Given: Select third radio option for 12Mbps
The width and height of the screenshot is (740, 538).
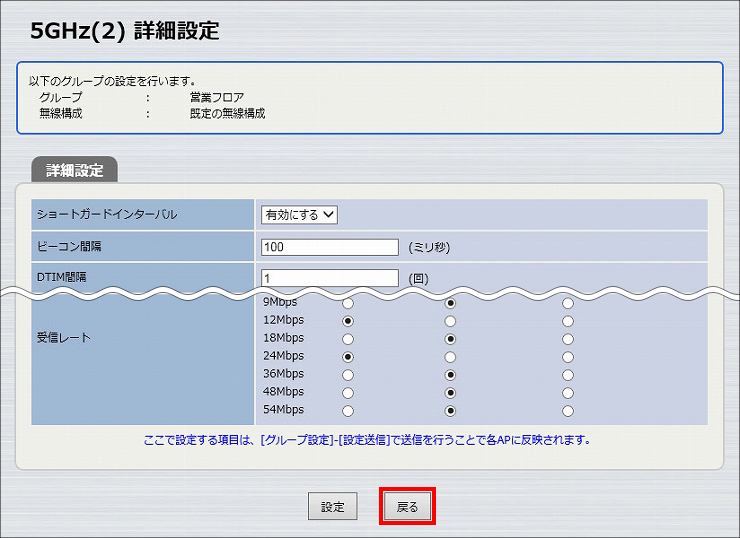Looking at the screenshot, I should tap(568, 321).
